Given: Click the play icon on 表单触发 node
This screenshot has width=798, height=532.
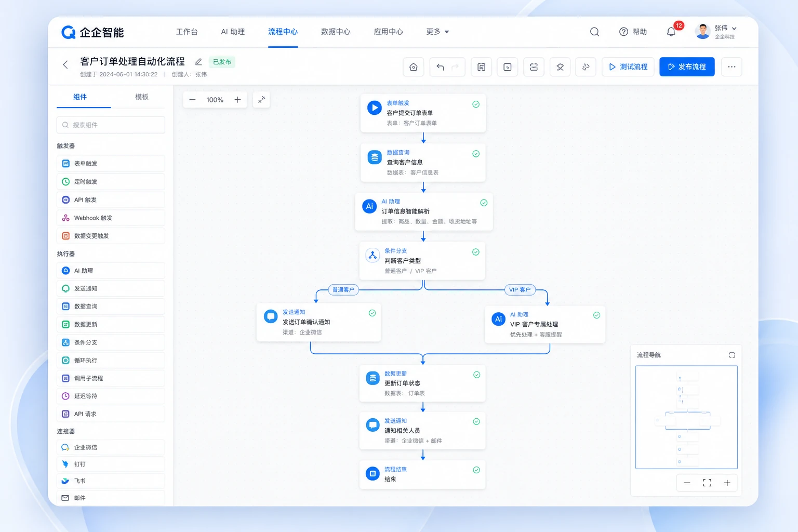Looking at the screenshot, I should [x=374, y=108].
